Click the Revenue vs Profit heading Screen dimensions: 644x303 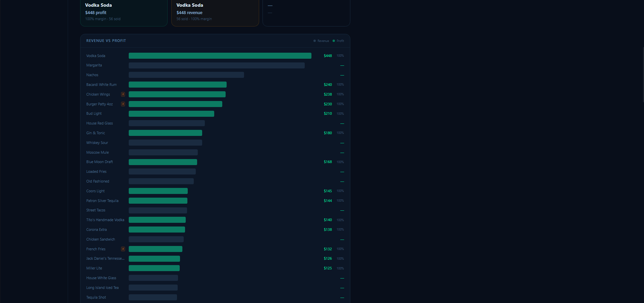coord(106,41)
